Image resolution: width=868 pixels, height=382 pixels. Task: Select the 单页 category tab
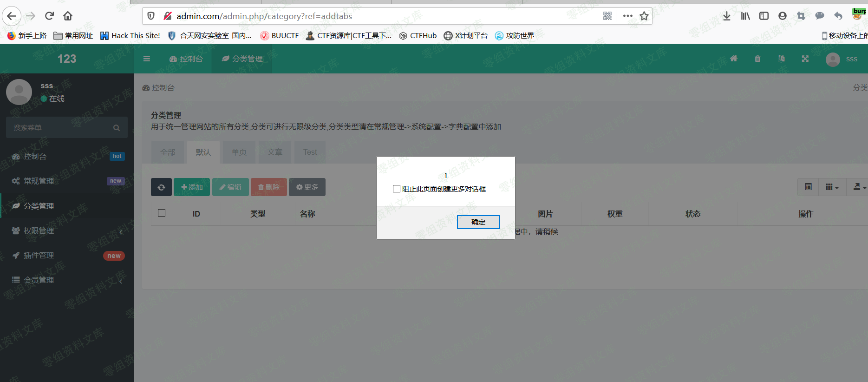pyautogui.click(x=239, y=152)
